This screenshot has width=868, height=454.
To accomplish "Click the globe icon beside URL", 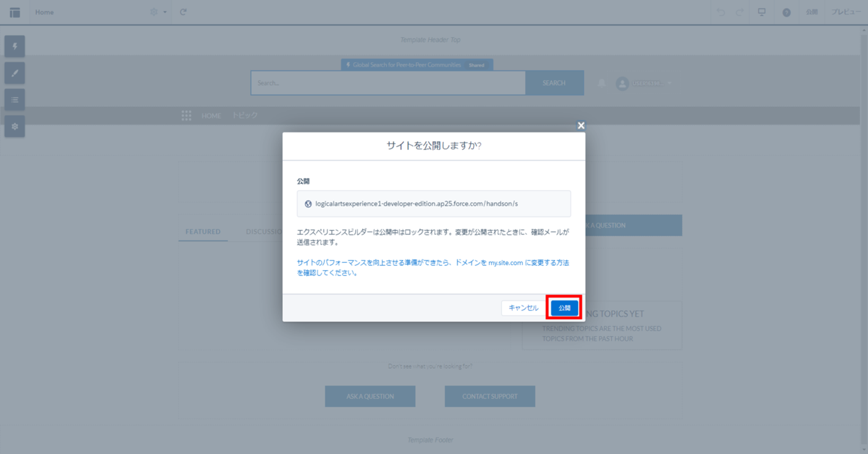I will click(x=308, y=204).
